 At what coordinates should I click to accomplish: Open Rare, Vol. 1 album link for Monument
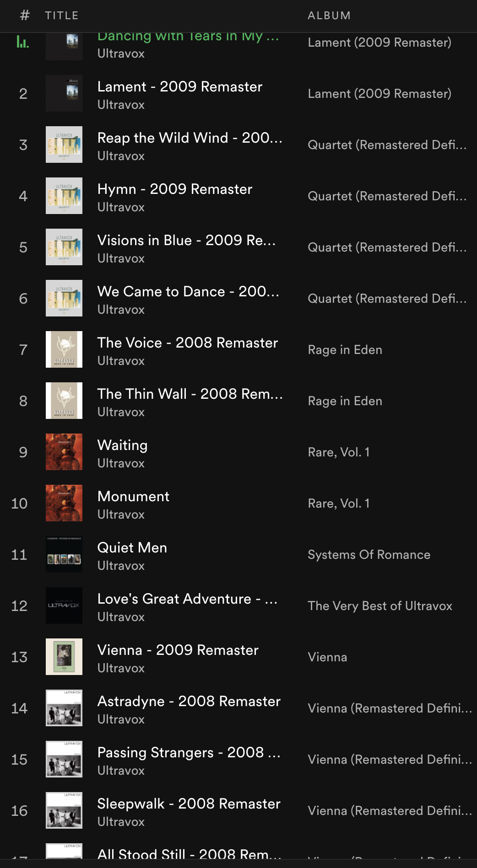pos(339,504)
